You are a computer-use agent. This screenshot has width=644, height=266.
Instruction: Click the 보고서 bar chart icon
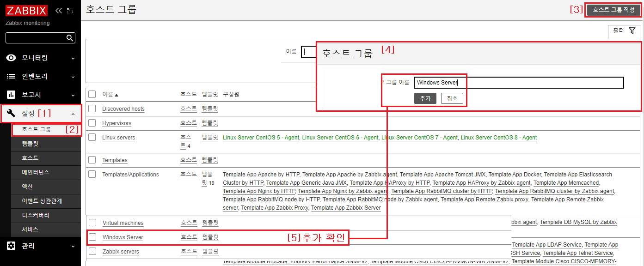click(x=12, y=95)
